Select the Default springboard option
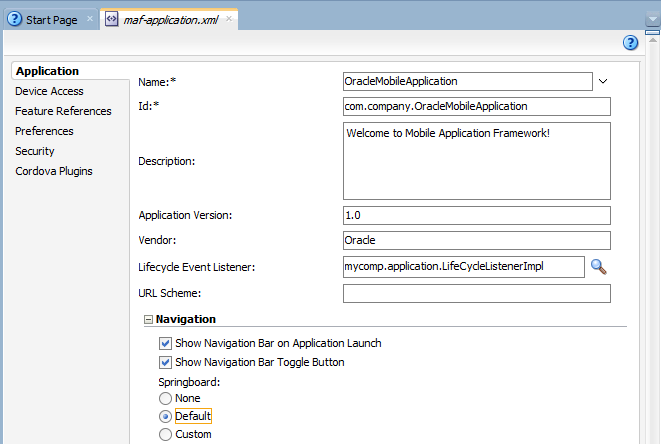661x444 pixels. (165, 417)
